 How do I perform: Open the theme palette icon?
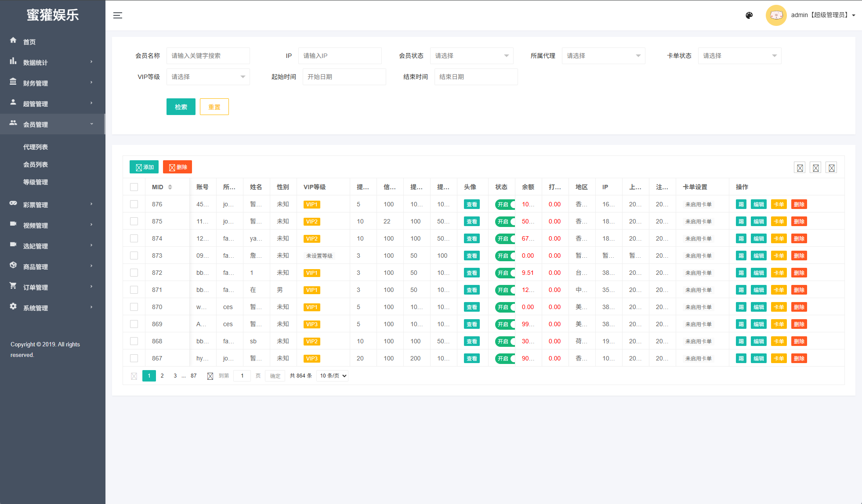749,15
